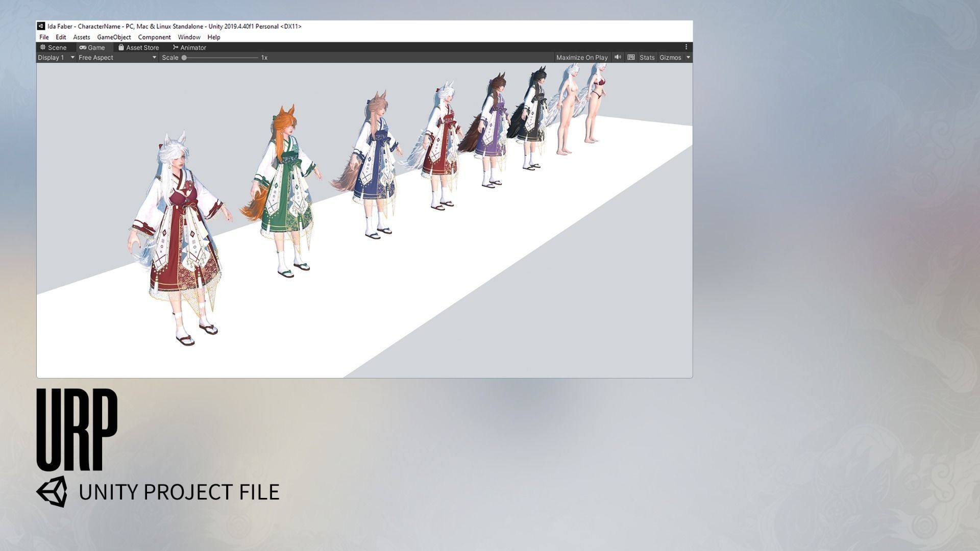Toggle the keyboard shortcuts icon in Game toolbar

631,57
